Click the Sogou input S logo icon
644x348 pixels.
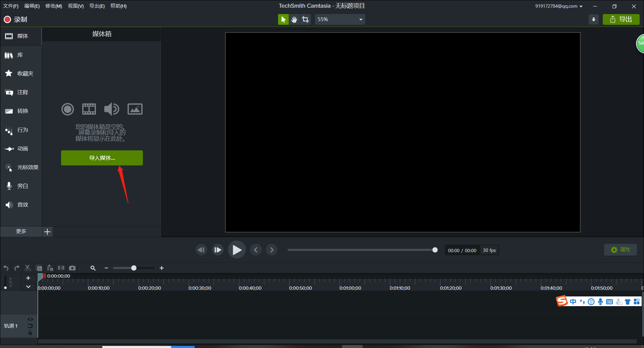click(562, 301)
